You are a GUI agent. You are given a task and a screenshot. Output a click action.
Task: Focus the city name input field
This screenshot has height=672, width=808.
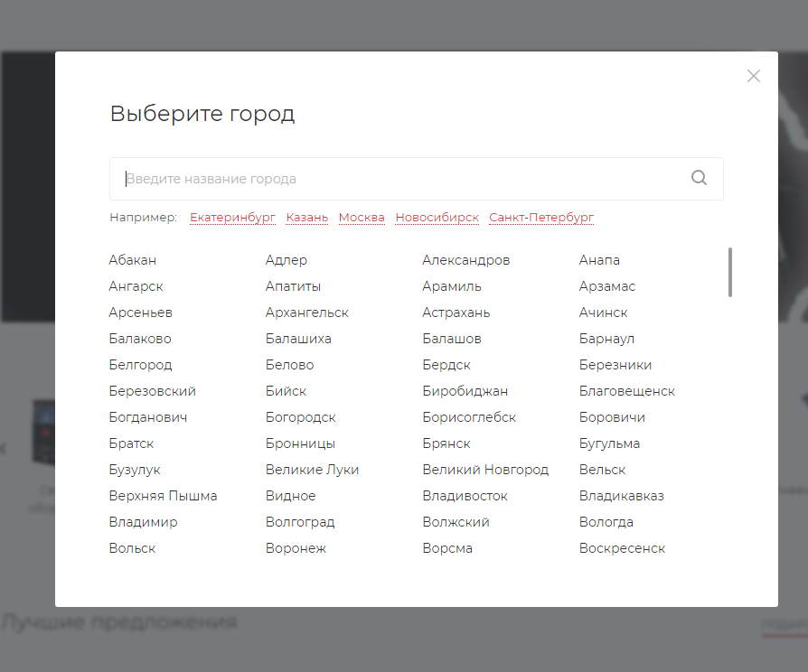pyautogui.click(x=417, y=179)
